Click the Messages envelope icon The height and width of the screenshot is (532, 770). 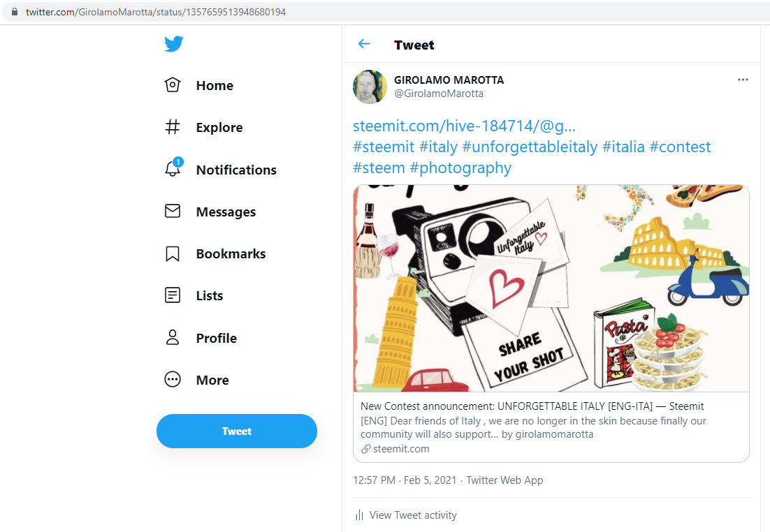tap(172, 212)
